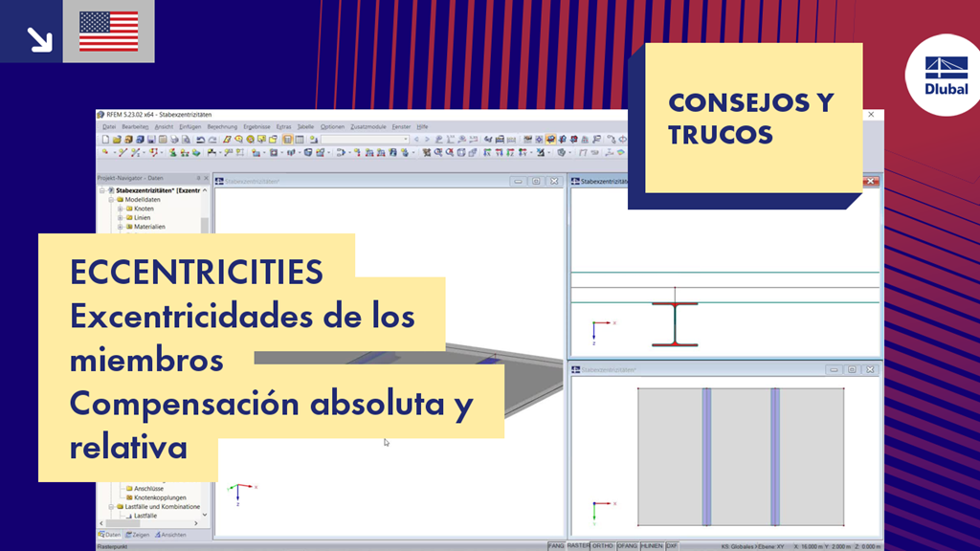The image size is (980, 551).
Task: Open the Fenster menu
Action: (401, 127)
